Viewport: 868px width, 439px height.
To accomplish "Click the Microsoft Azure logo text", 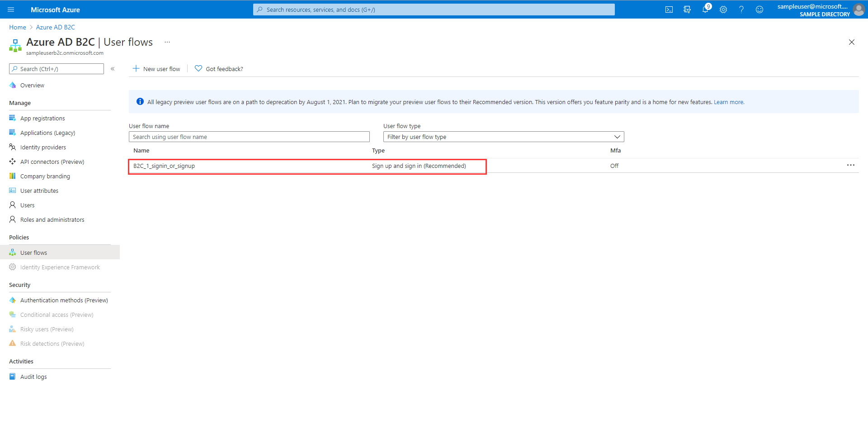I will [x=55, y=10].
